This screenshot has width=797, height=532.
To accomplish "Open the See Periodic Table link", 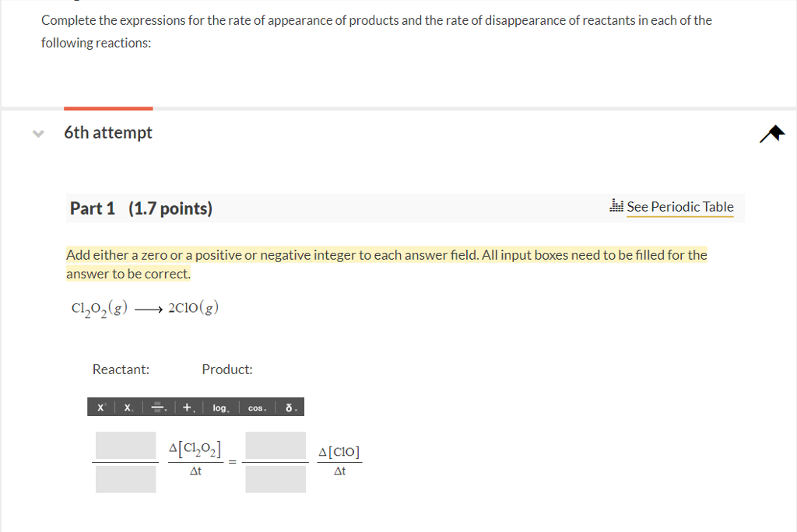I will [680, 207].
